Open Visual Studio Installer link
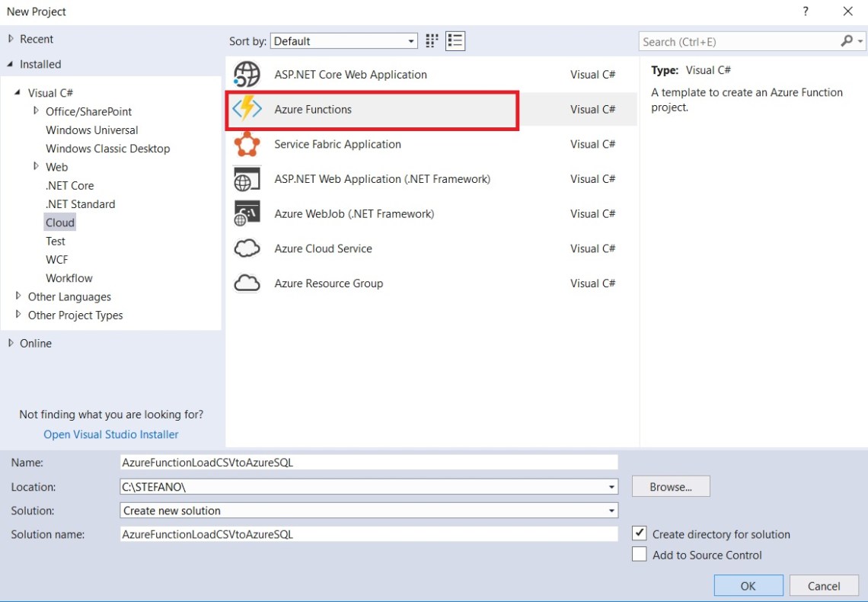This screenshot has width=868, height=602. tap(111, 434)
